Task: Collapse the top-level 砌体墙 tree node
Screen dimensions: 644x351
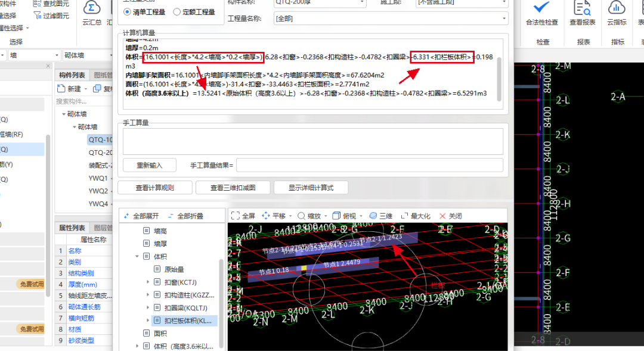Action: tap(64, 114)
